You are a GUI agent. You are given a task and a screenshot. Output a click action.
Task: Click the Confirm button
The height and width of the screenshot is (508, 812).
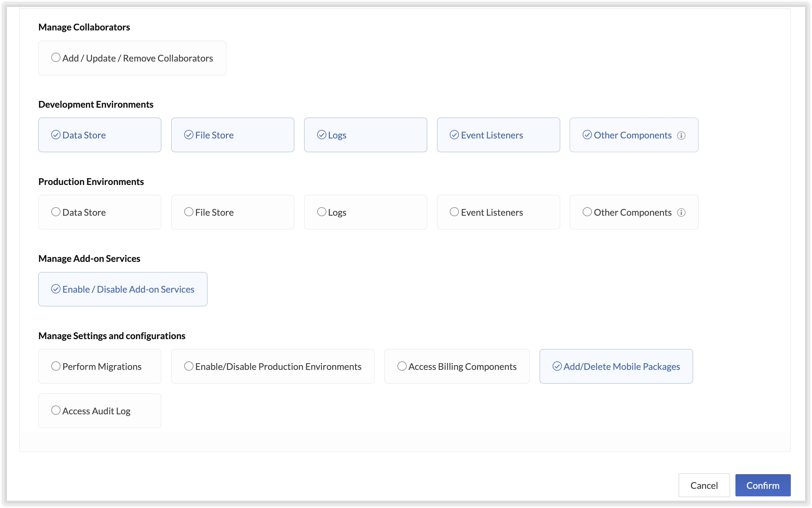click(762, 485)
